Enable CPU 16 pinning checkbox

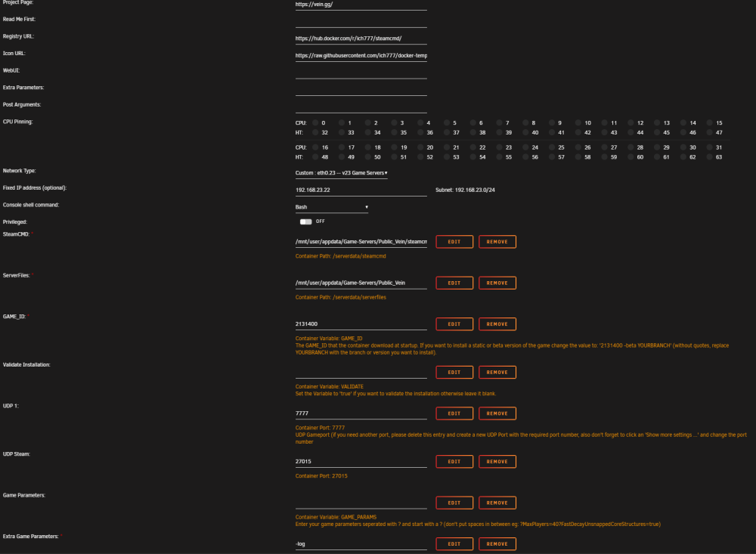click(315, 147)
